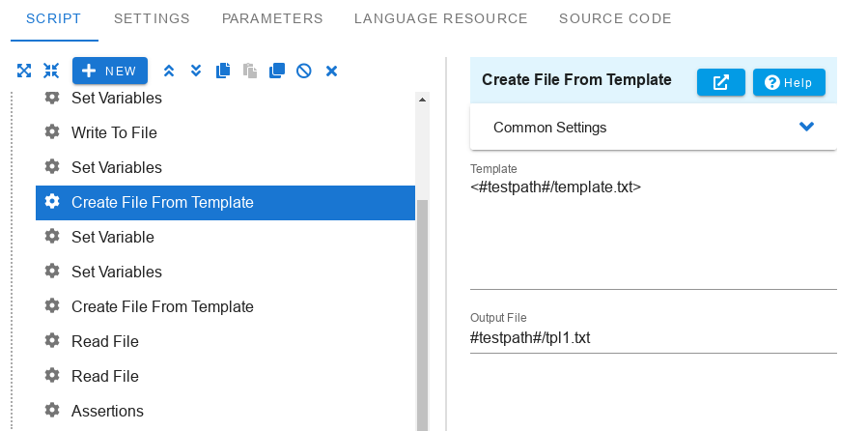Click the scroll up arrow of step list
The height and width of the screenshot is (431, 868).
tap(422, 100)
